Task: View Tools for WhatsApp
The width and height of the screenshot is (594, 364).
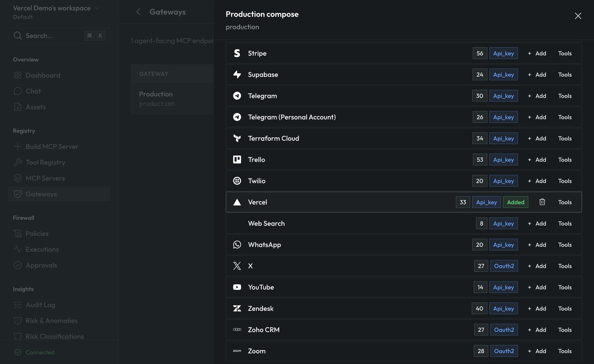Action: coord(565,245)
